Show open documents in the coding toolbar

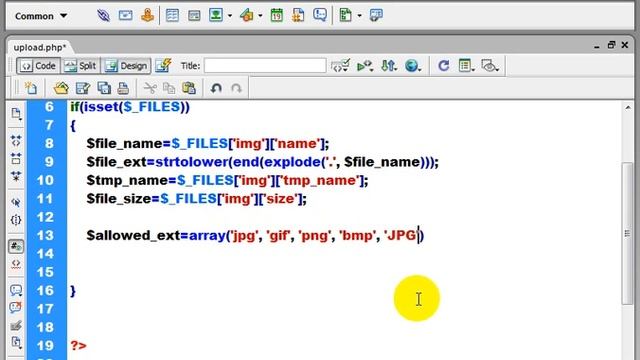tap(16, 114)
